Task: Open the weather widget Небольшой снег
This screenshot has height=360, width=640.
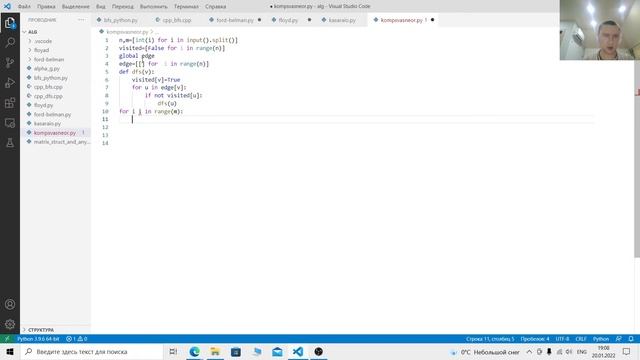Action: [485, 351]
